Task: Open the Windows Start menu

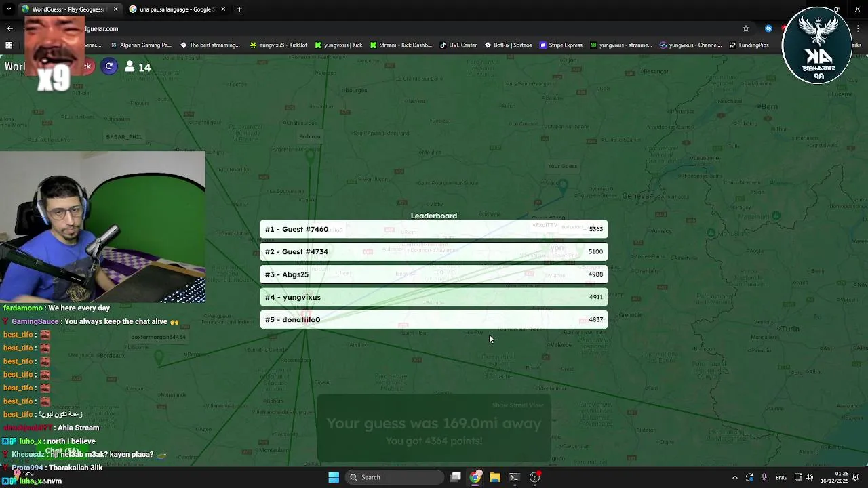Action: pos(334,477)
